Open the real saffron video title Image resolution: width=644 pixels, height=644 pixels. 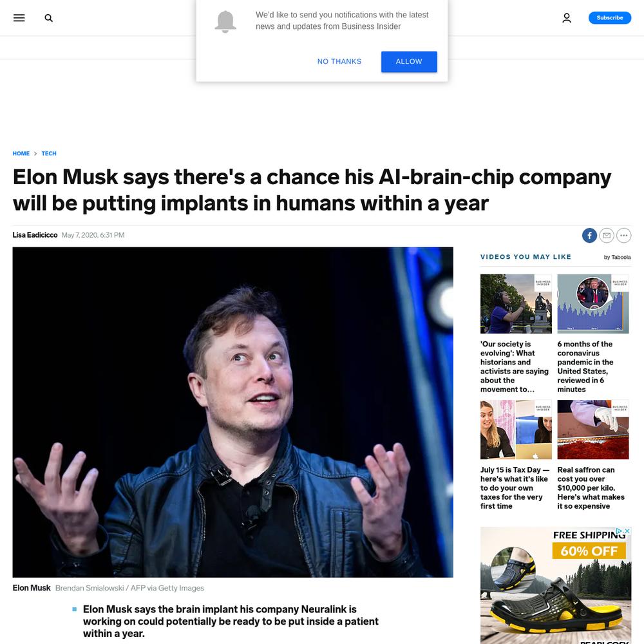(591, 488)
